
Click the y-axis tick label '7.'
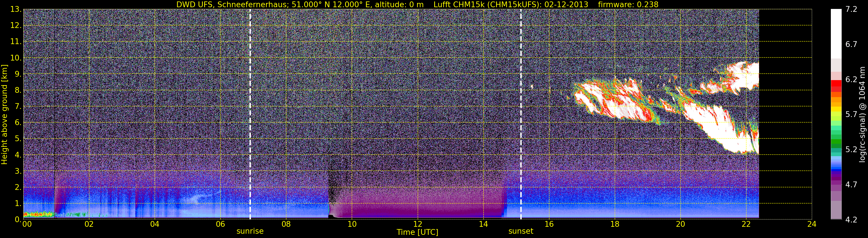18,107
